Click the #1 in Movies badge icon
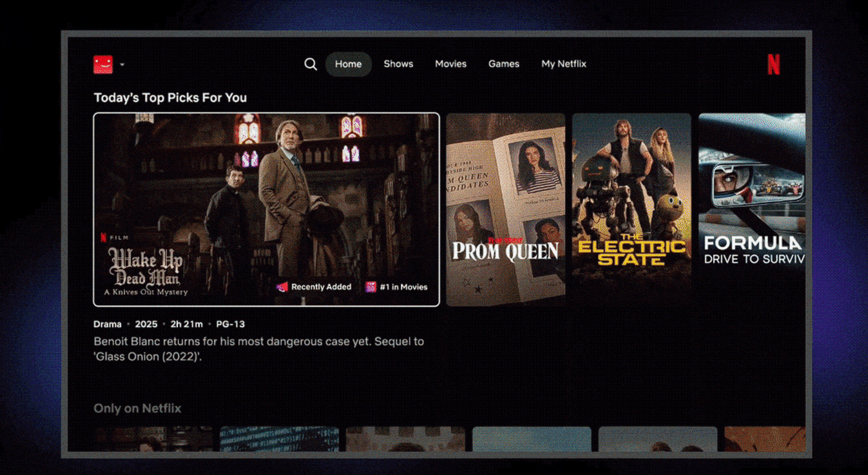 (x=370, y=287)
